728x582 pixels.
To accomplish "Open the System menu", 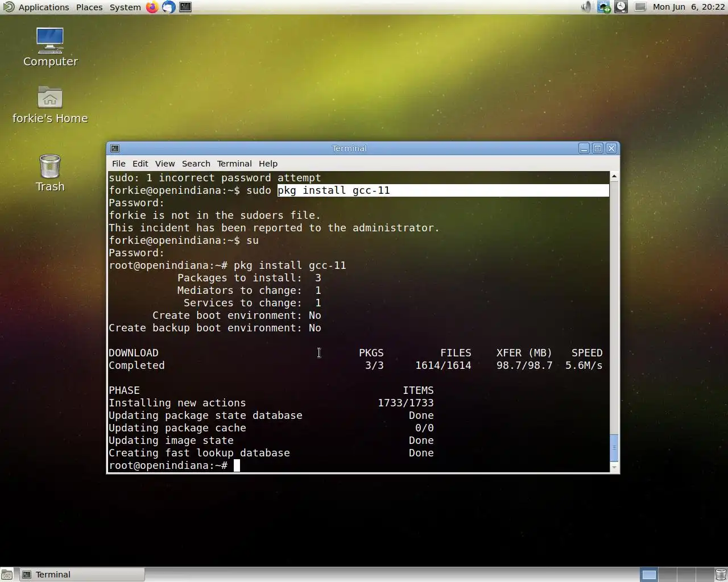I will tap(125, 7).
